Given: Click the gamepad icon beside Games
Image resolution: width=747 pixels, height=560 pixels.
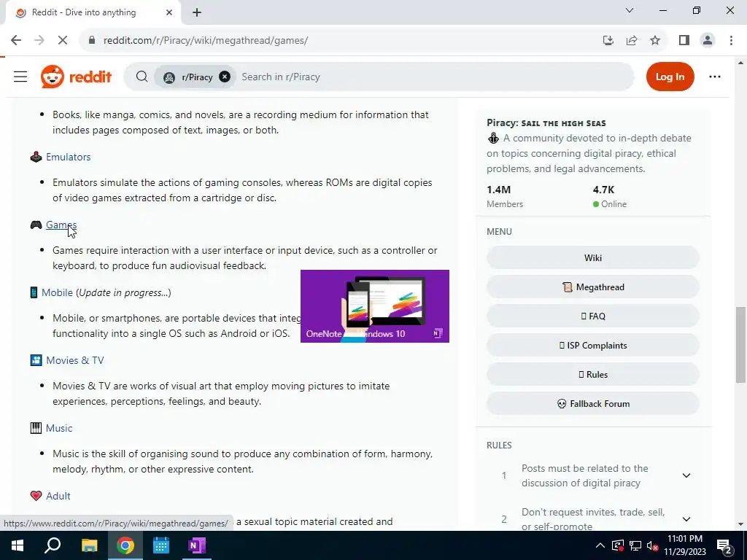Looking at the screenshot, I should click(36, 225).
